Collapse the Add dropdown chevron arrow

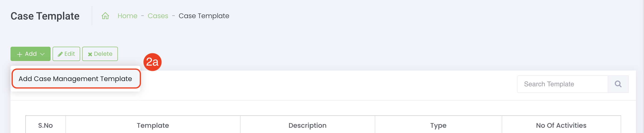click(42, 54)
